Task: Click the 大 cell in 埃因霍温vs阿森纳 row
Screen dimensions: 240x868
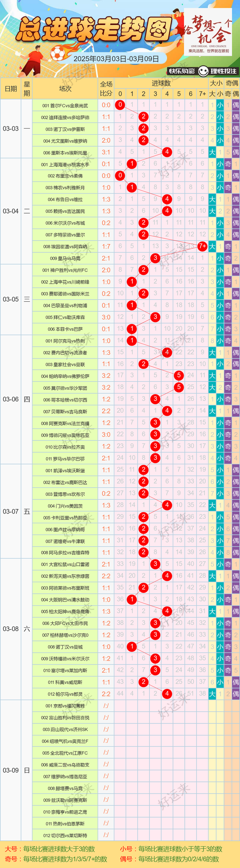Action: point(212,246)
